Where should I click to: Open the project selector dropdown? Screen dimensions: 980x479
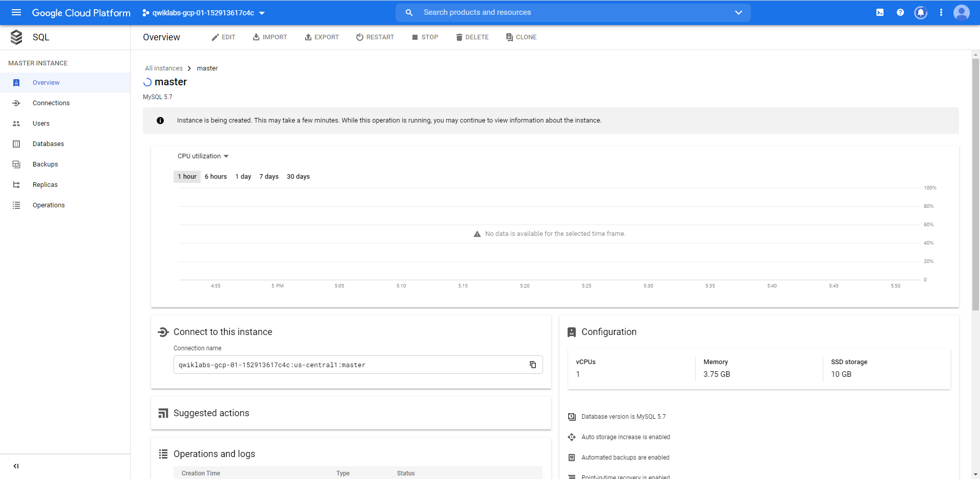coord(204,13)
